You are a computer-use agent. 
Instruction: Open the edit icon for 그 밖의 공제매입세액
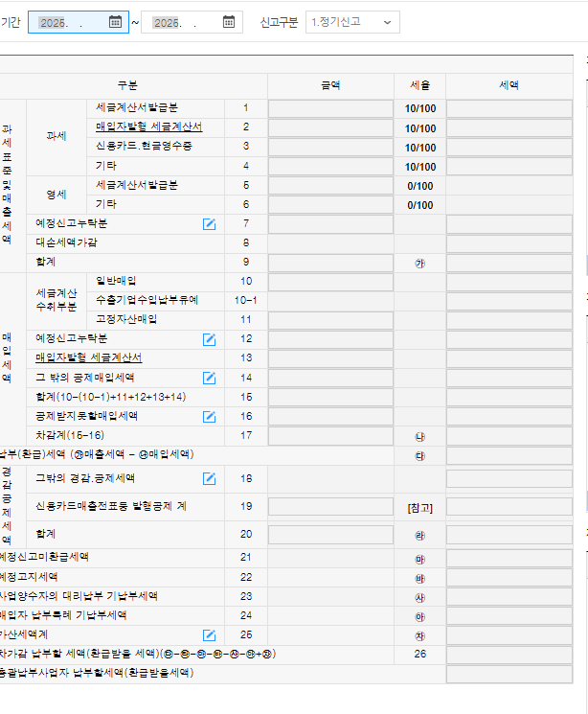(209, 378)
